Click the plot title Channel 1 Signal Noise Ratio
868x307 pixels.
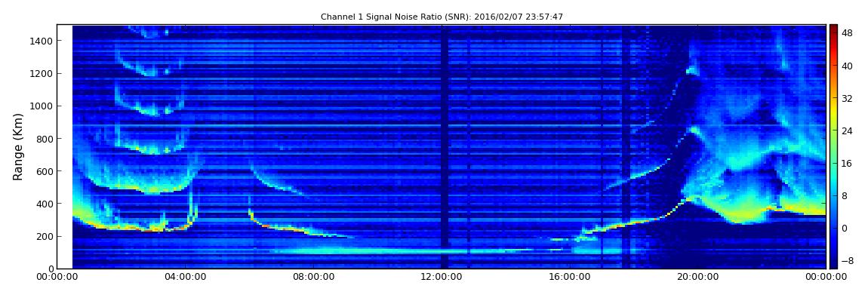(x=442, y=17)
